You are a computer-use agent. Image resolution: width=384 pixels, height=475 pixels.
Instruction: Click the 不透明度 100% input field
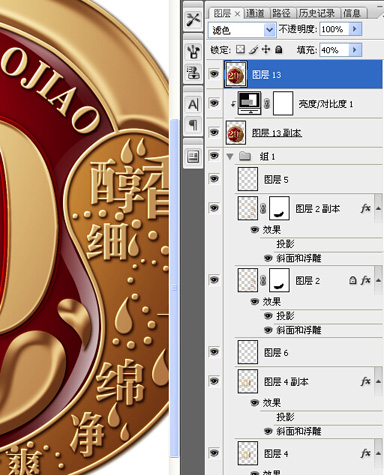tap(334, 29)
